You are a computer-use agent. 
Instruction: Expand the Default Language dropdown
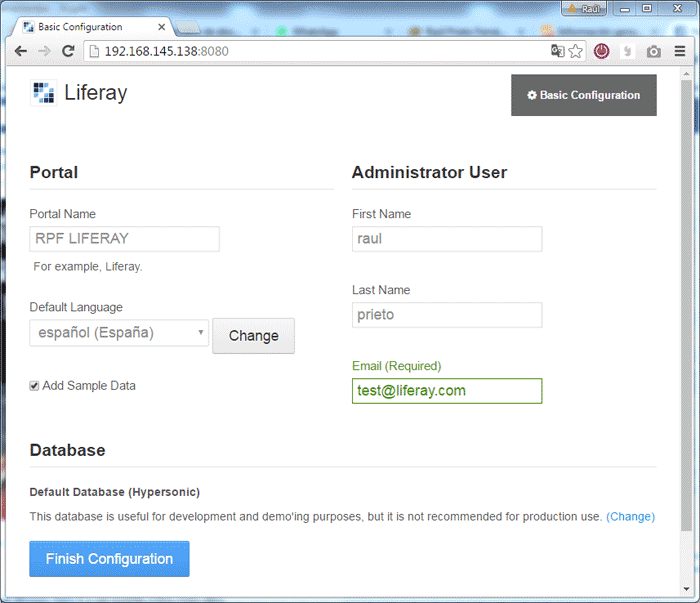tap(119, 333)
